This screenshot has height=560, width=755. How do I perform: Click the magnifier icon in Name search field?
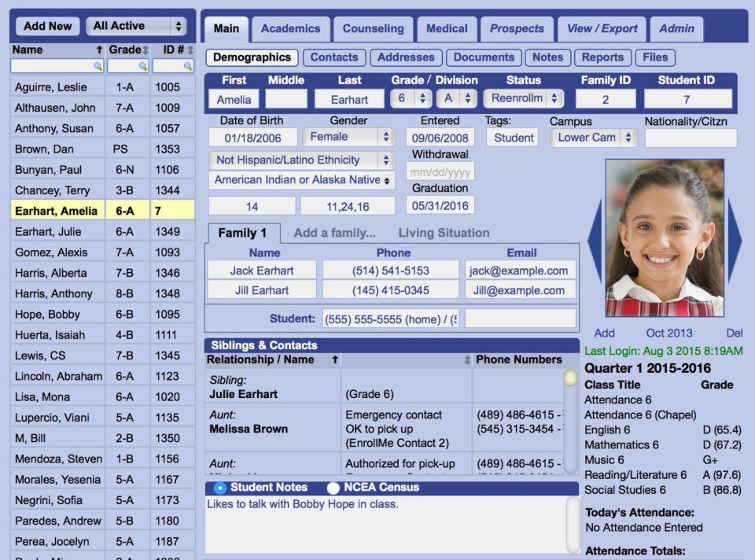[98, 66]
